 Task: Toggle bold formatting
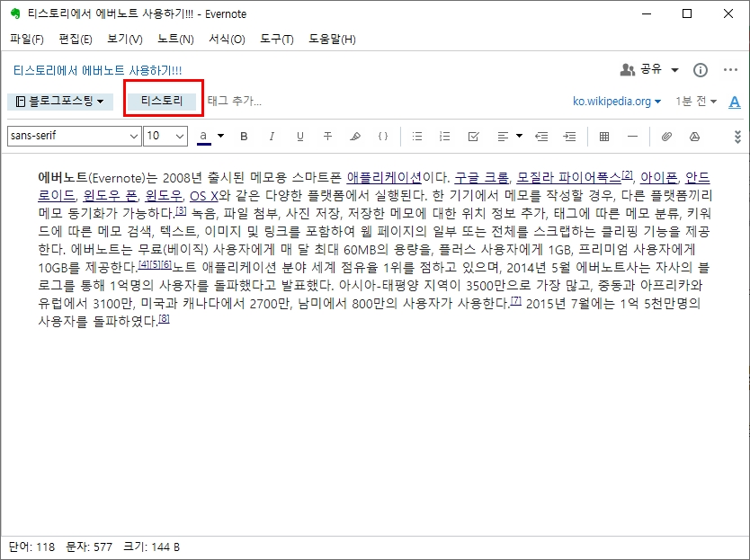[244, 137]
